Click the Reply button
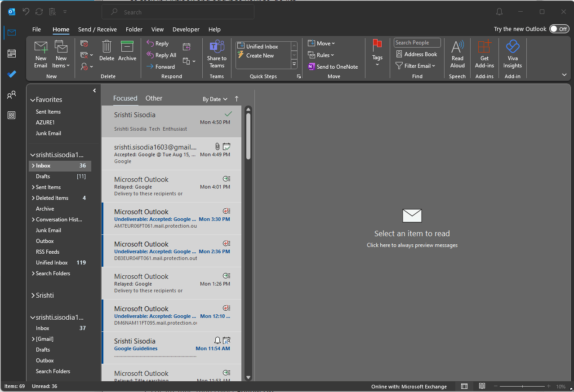This screenshot has width=574, height=392. pyautogui.click(x=158, y=44)
